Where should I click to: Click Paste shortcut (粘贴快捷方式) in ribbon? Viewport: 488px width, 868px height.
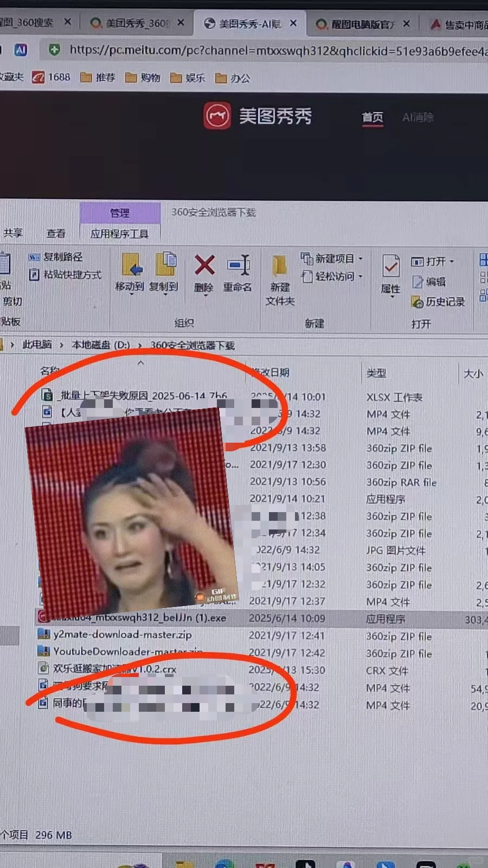[65, 275]
